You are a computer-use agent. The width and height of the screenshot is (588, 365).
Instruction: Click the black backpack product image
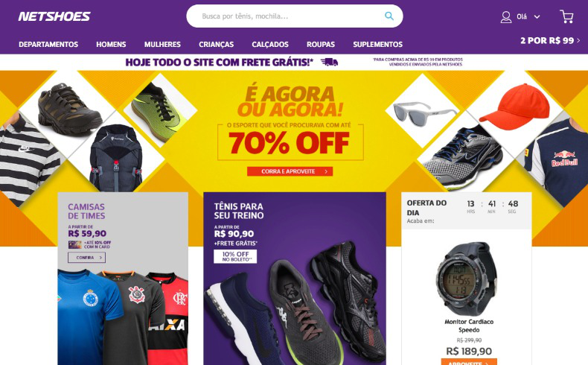116,159
